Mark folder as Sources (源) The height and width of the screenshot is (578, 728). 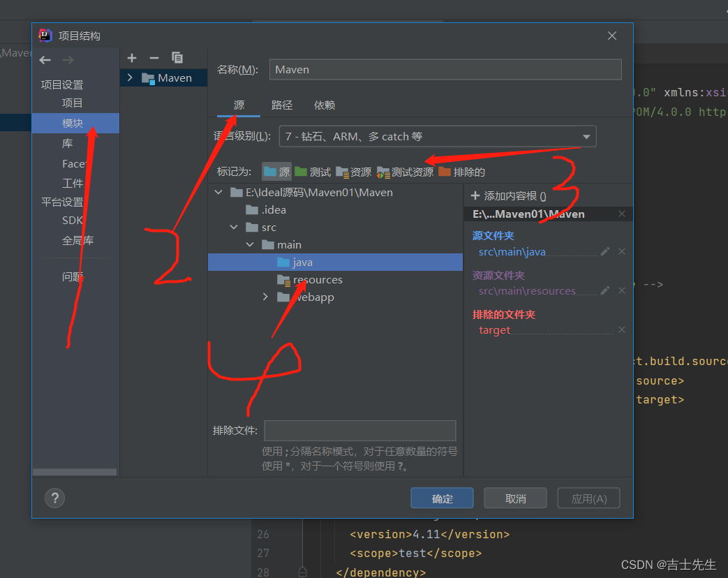tap(276, 172)
